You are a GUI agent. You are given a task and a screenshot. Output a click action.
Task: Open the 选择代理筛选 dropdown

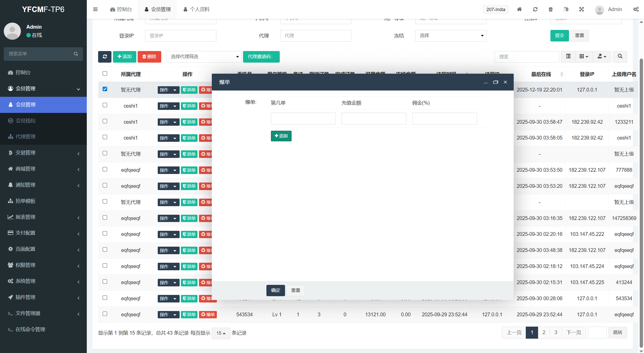tap(204, 57)
